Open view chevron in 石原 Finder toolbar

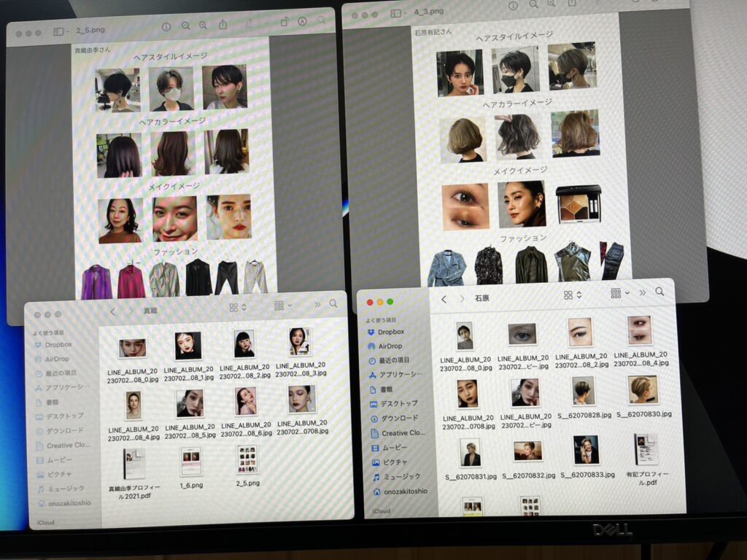tap(579, 295)
